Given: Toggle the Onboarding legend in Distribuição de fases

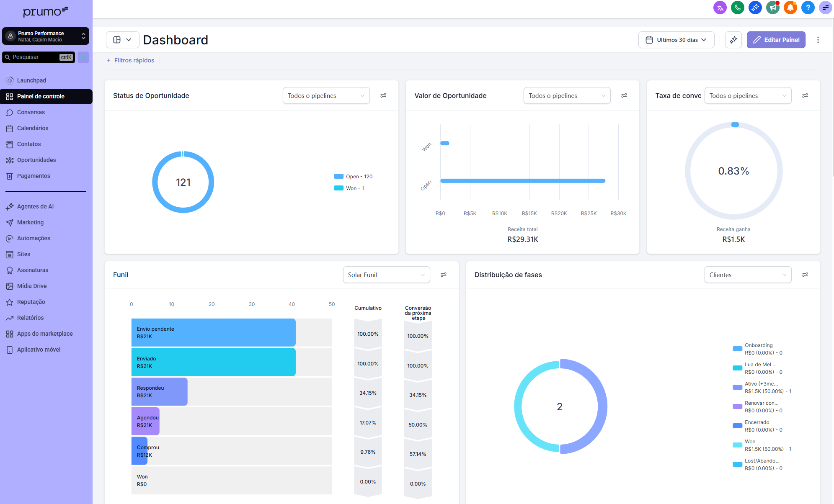Looking at the screenshot, I should (758, 349).
